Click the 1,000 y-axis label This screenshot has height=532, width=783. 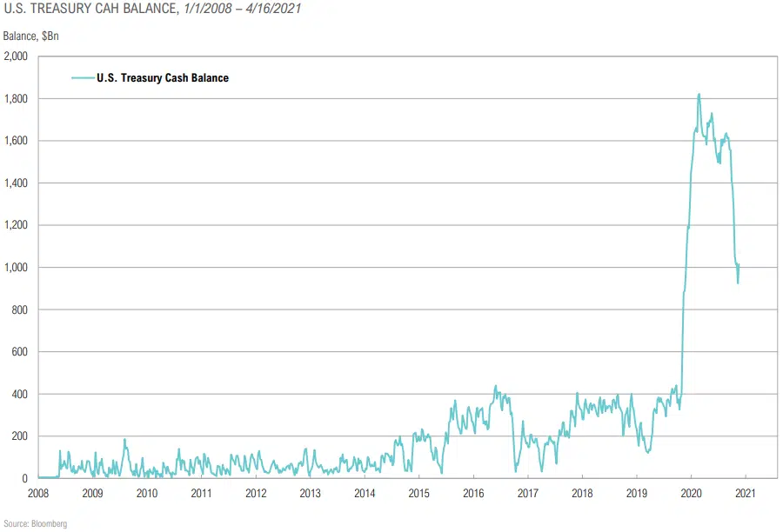point(17,268)
